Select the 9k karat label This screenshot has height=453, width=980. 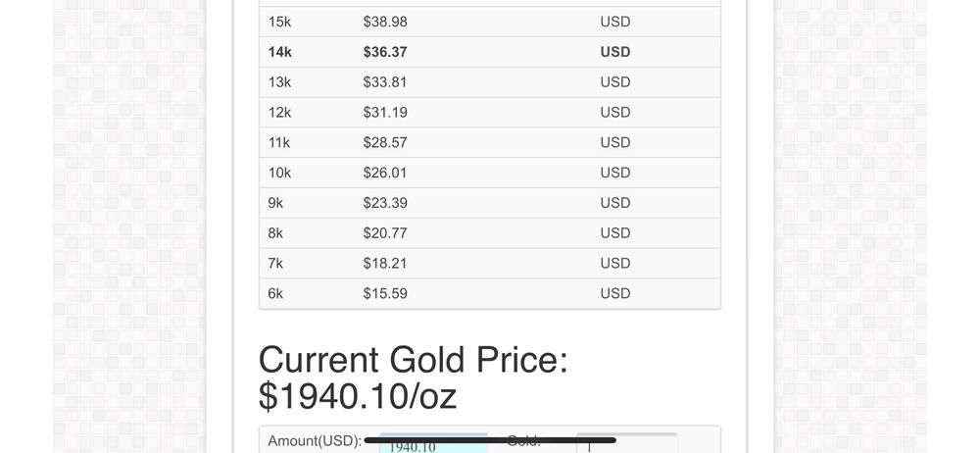pos(275,203)
